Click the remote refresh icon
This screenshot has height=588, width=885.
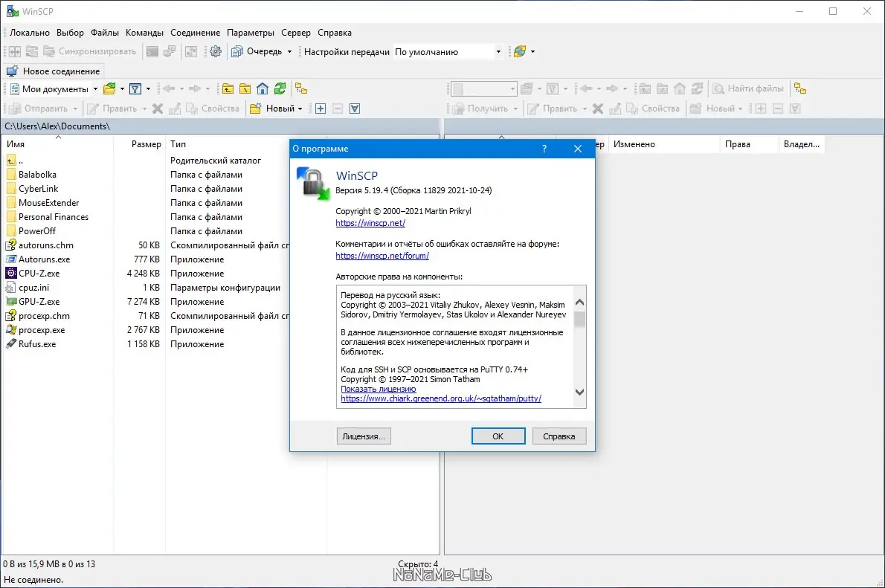pyautogui.click(x=697, y=88)
